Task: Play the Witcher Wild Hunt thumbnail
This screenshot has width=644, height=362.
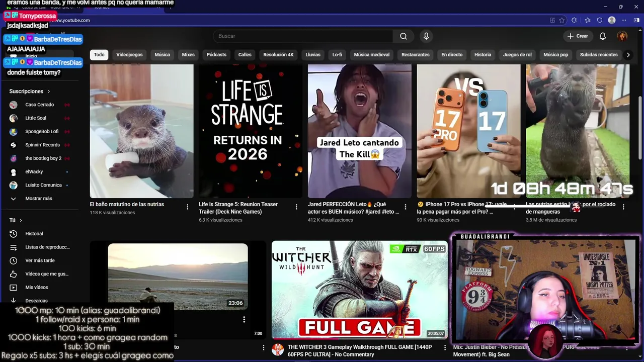Action: (x=360, y=290)
